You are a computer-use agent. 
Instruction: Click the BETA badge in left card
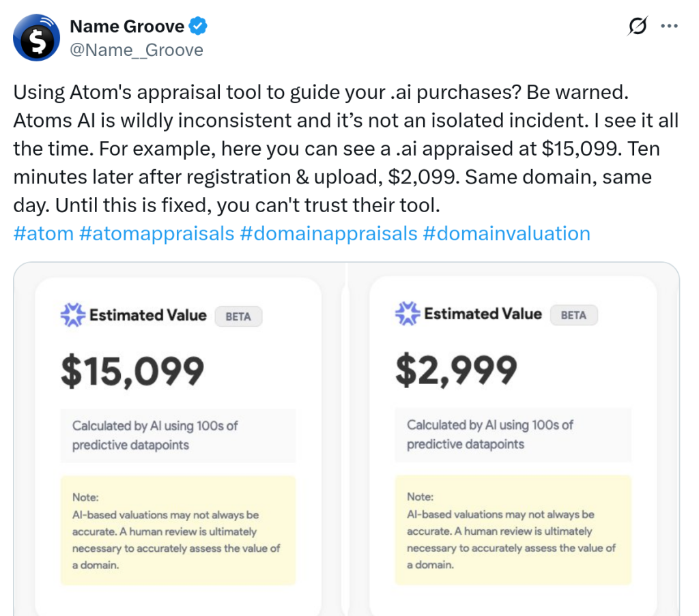[238, 317]
